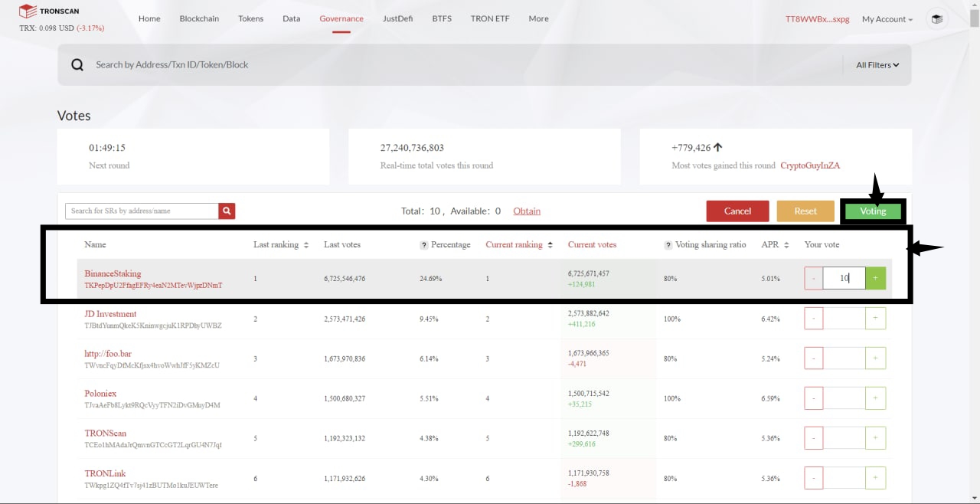The image size is (980, 504).
Task: Click the TRONSCAN logo
Action: (x=48, y=11)
